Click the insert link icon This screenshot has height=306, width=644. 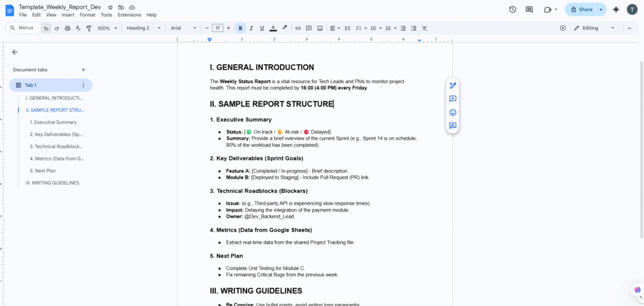tap(298, 28)
